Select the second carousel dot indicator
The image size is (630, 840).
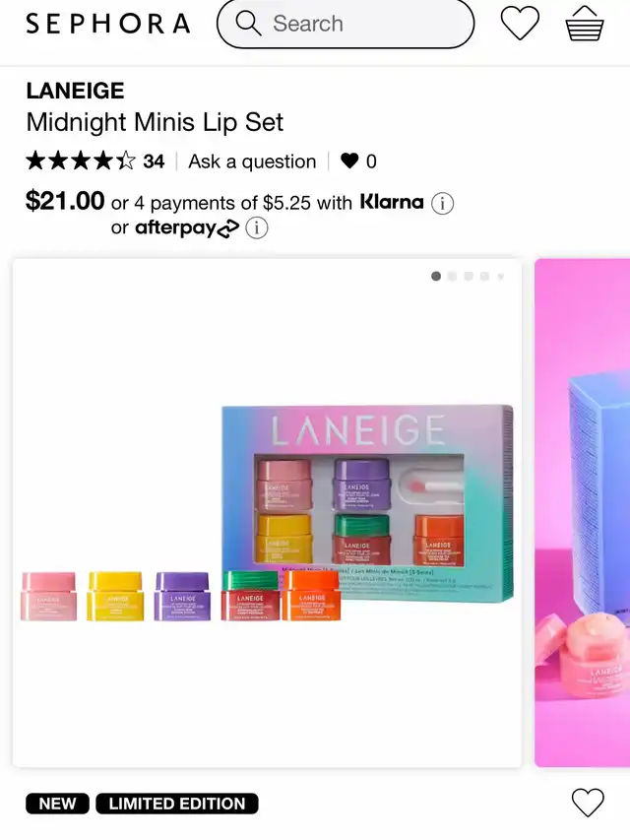pos(453,277)
